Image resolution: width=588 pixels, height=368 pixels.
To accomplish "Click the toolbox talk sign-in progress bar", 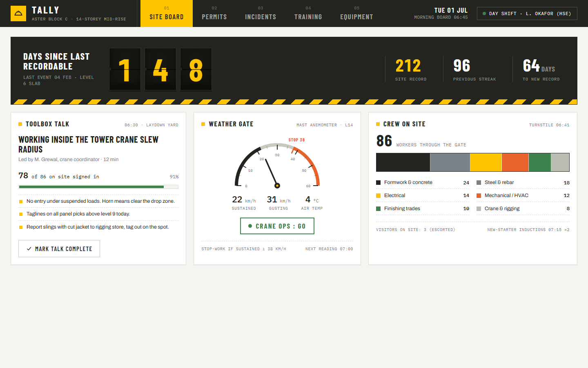I will 98,187.
